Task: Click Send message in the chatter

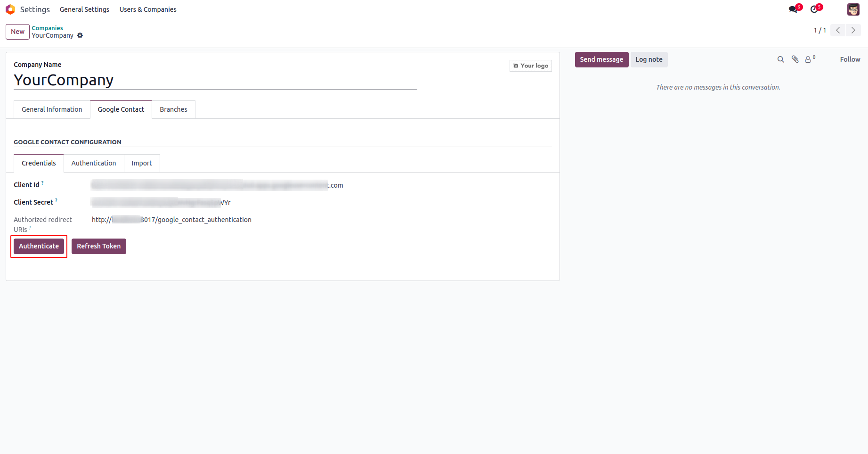Action: click(x=601, y=59)
